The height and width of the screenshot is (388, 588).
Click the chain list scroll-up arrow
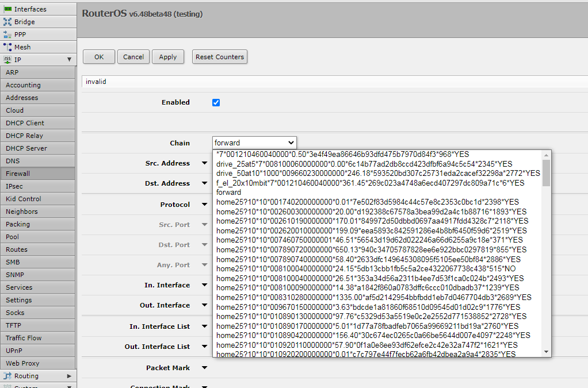coord(546,155)
